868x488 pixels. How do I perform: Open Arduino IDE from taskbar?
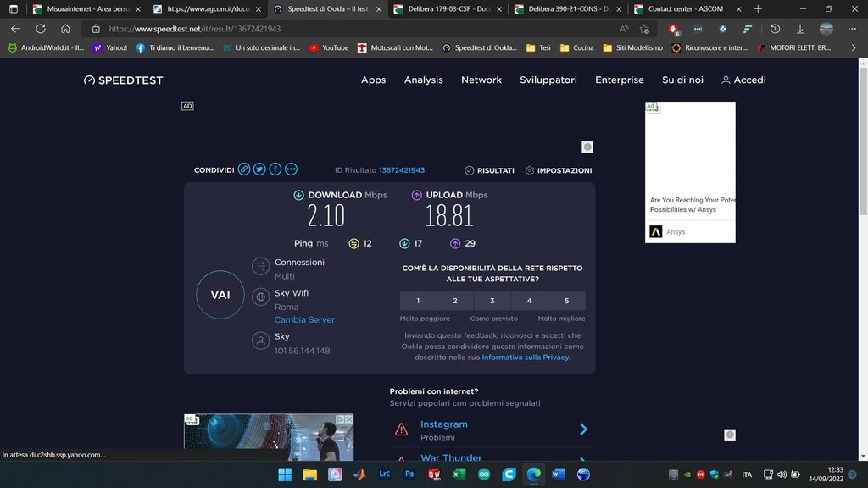click(x=484, y=474)
